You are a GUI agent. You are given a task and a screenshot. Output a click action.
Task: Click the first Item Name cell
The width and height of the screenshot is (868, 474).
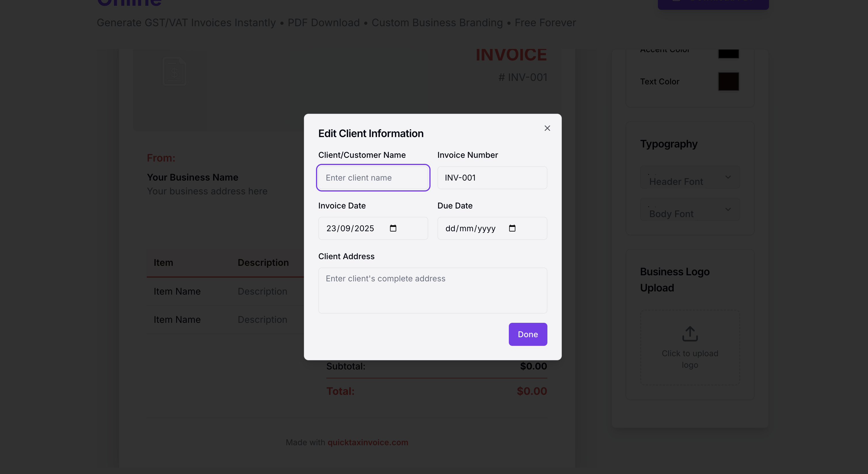(177, 291)
